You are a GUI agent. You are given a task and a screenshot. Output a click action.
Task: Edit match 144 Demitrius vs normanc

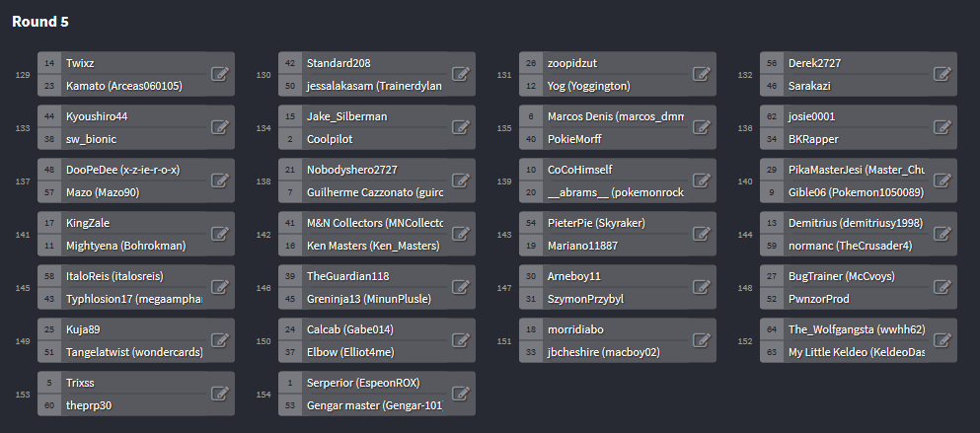942,234
